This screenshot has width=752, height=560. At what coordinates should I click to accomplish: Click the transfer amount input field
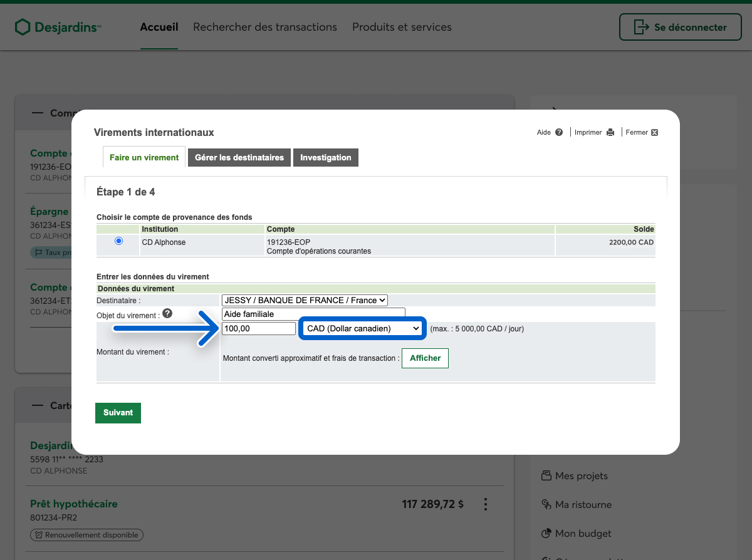click(258, 328)
